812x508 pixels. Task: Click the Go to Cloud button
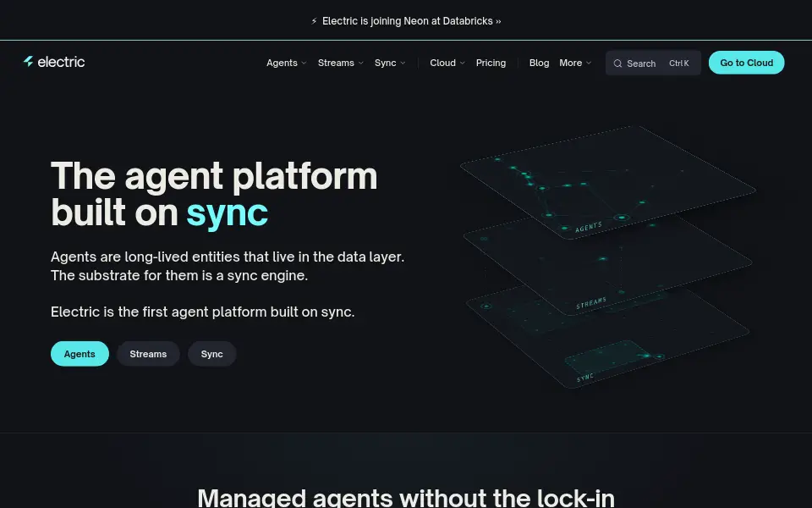click(x=746, y=63)
